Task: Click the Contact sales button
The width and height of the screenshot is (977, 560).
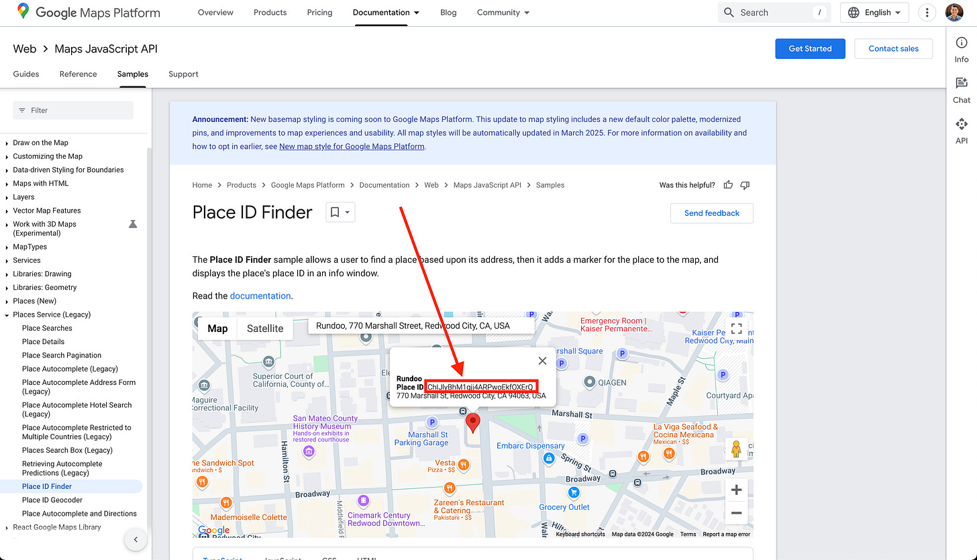Action: pyautogui.click(x=894, y=48)
